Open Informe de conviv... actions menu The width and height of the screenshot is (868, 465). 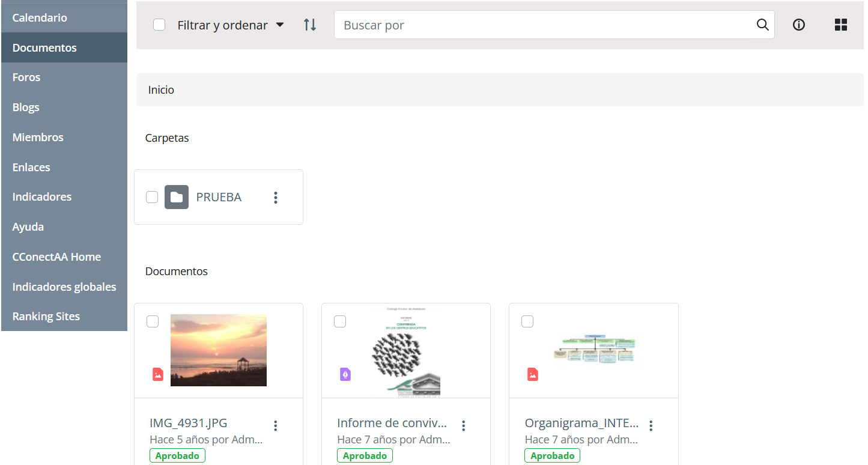(463, 426)
